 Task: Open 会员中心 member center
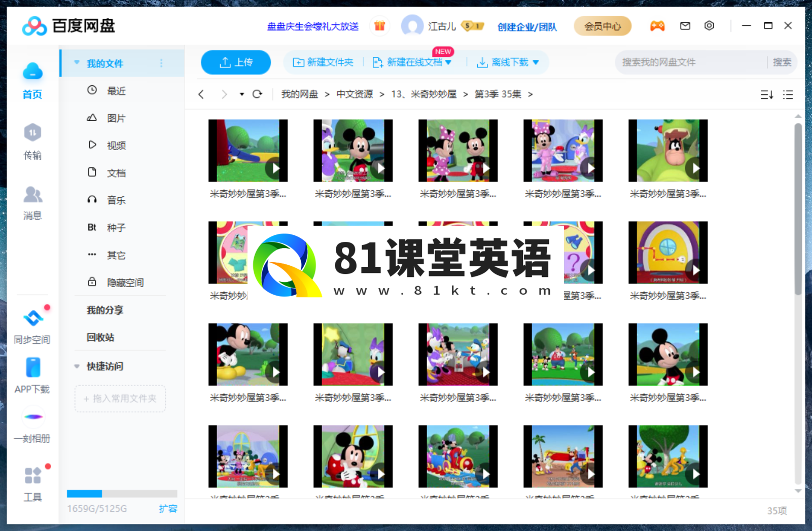[603, 26]
